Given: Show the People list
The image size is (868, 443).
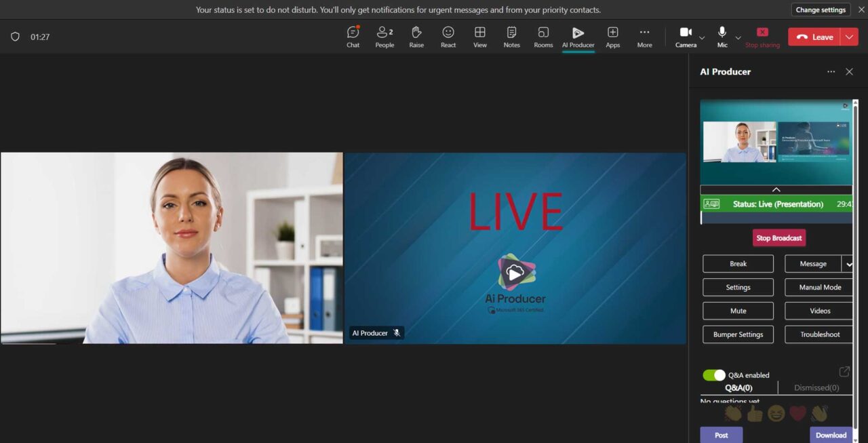Looking at the screenshot, I should (x=384, y=37).
